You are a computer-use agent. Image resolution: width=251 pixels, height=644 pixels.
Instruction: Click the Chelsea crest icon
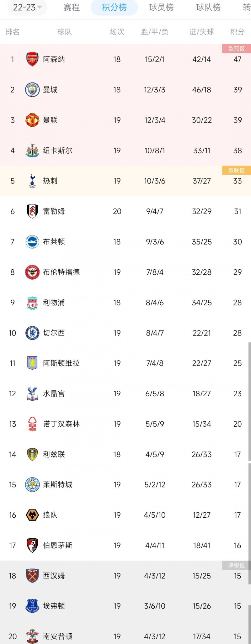pos(32,333)
